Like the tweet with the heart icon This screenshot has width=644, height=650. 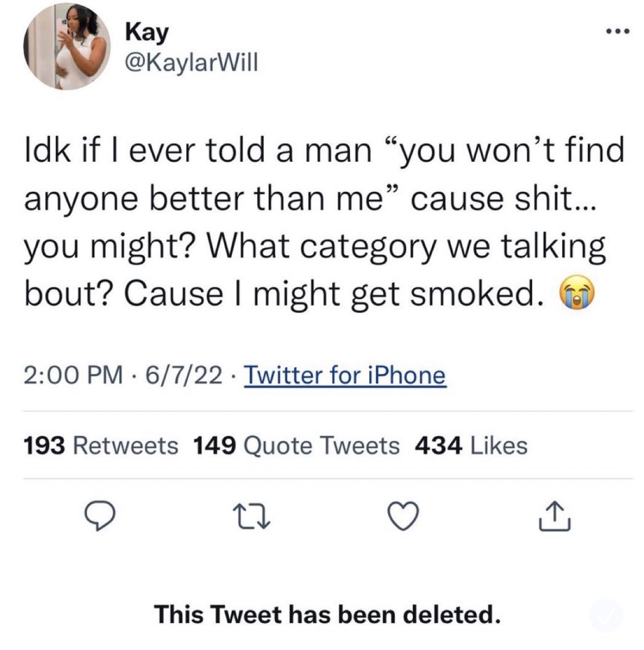pyautogui.click(x=403, y=516)
